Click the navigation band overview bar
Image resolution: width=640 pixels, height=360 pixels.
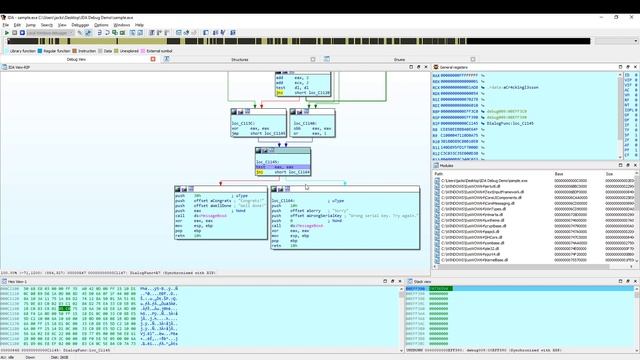point(299,41)
